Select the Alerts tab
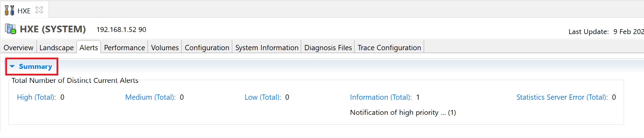The image size is (644, 138). click(x=89, y=47)
